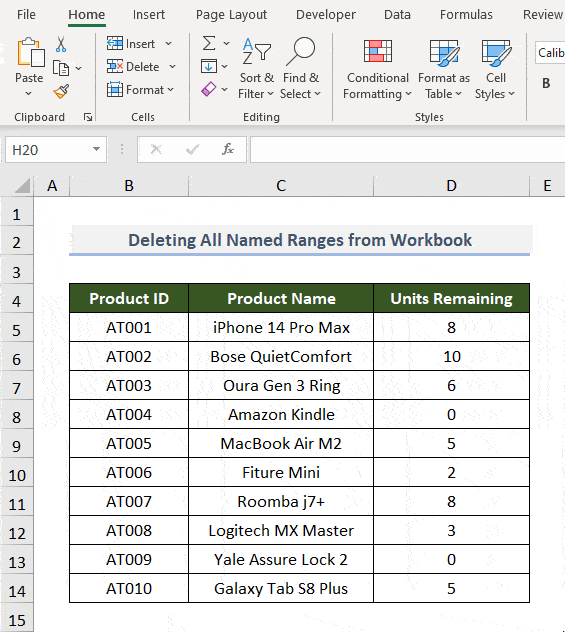The height and width of the screenshot is (632, 565).
Task: Select cell containing AT009
Action: tap(129, 559)
